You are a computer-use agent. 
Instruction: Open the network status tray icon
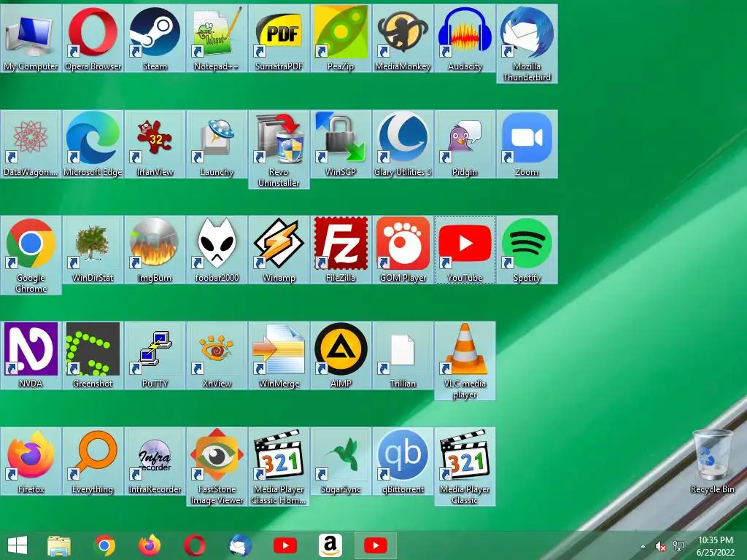point(678,546)
